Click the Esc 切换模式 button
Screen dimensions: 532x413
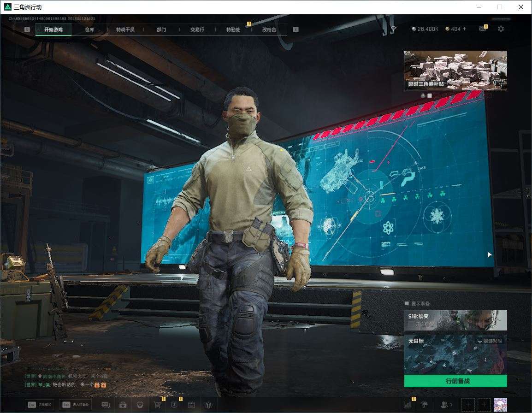point(40,405)
